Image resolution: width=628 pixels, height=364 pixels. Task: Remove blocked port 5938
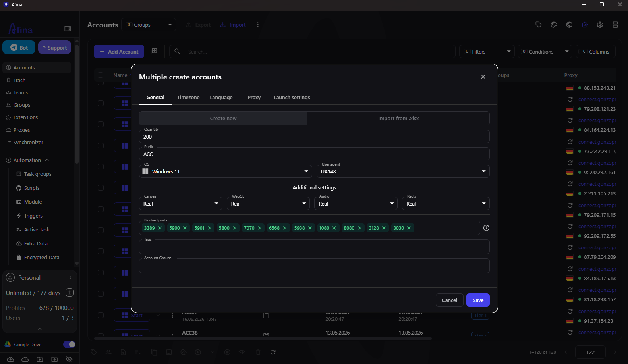click(x=310, y=228)
